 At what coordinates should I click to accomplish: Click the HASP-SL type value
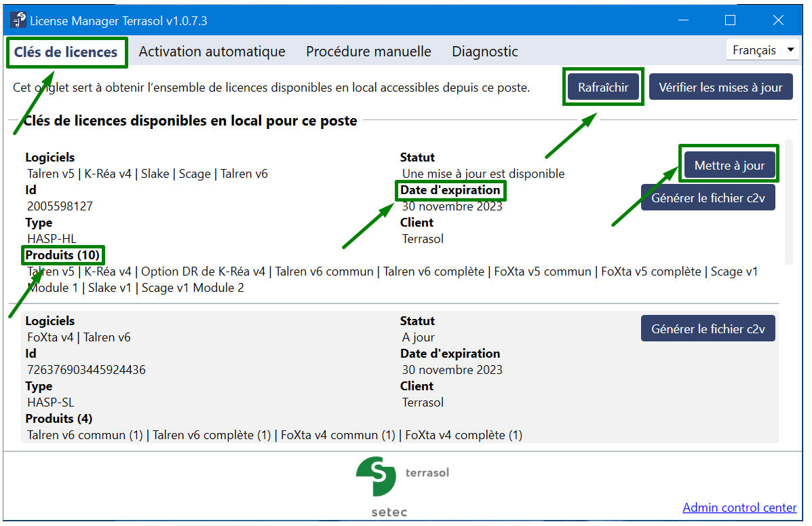coord(51,402)
